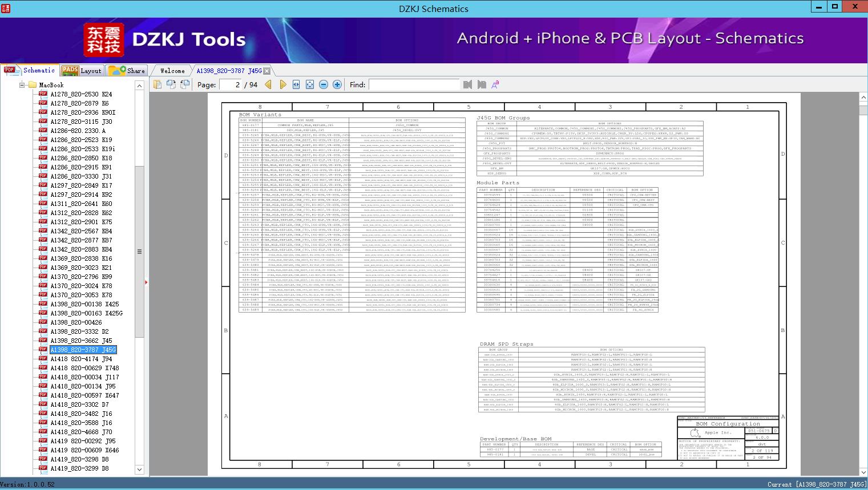The height and width of the screenshot is (490, 868).
Task: Open A1278_820-3115 J30 schematic
Action: [x=81, y=122]
